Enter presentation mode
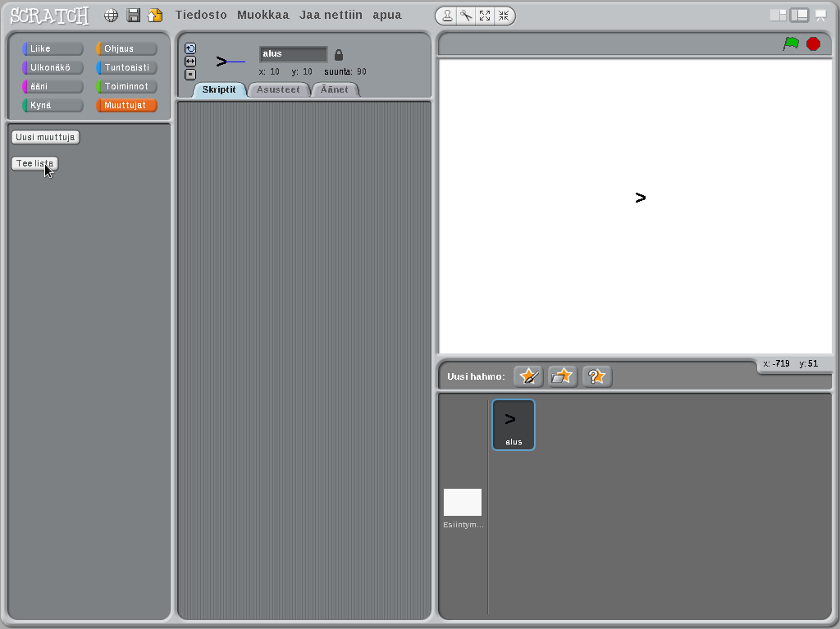The image size is (840, 629). (820, 16)
